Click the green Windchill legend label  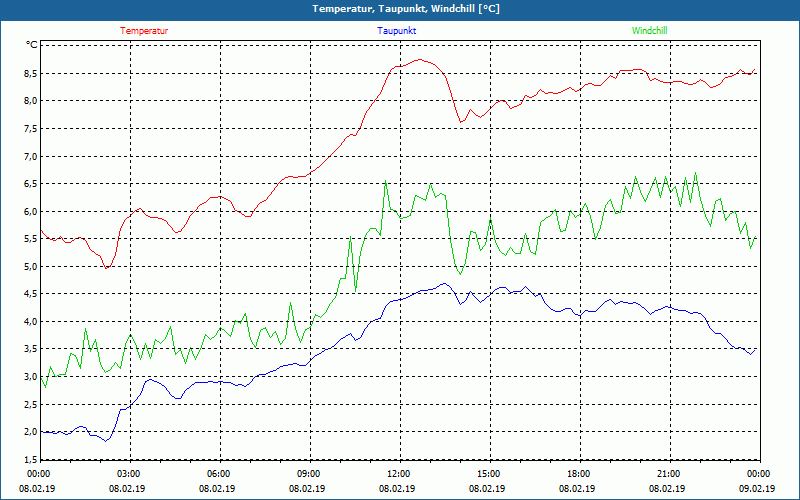tap(649, 31)
